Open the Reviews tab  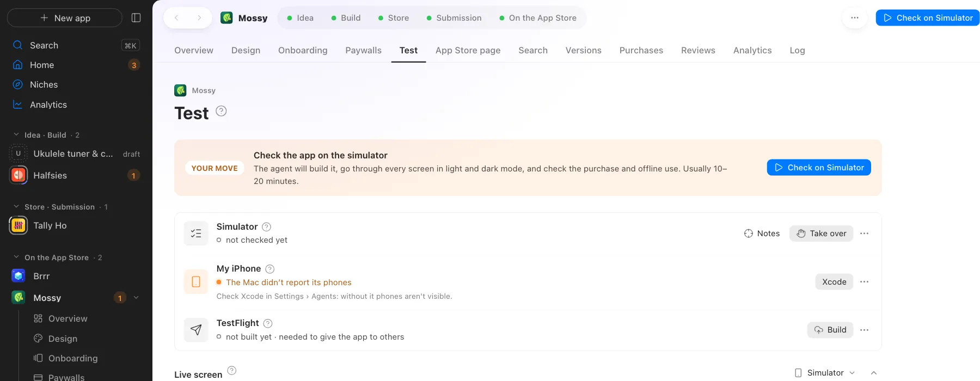click(698, 50)
